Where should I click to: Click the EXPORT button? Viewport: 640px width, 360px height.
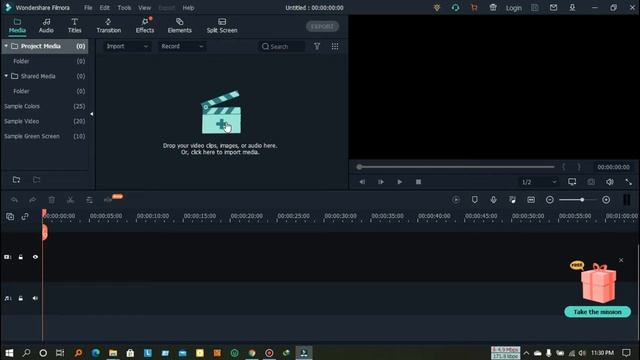tap(322, 27)
